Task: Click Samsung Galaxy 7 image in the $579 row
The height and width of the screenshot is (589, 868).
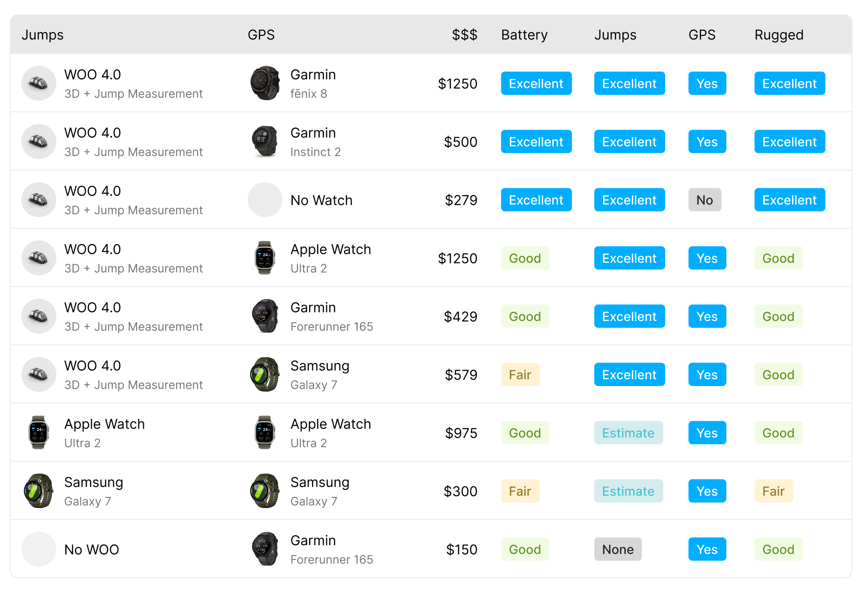Action: 265,375
